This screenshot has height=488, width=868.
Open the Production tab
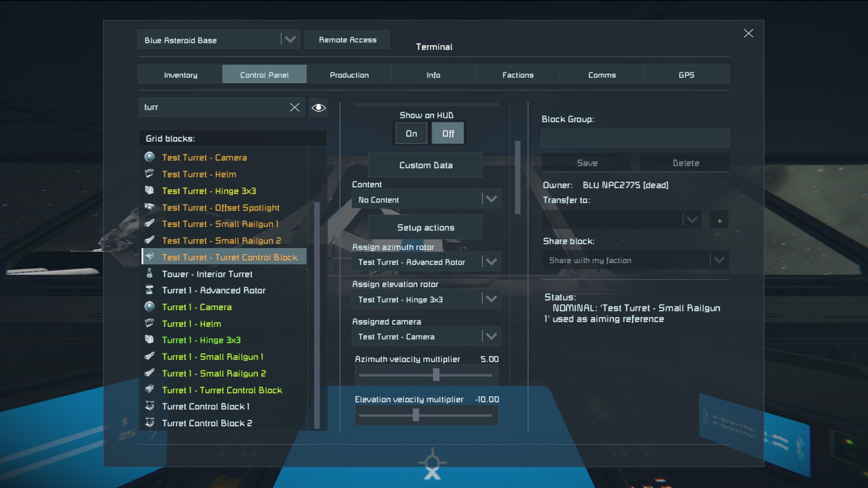pyautogui.click(x=349, y=75)
